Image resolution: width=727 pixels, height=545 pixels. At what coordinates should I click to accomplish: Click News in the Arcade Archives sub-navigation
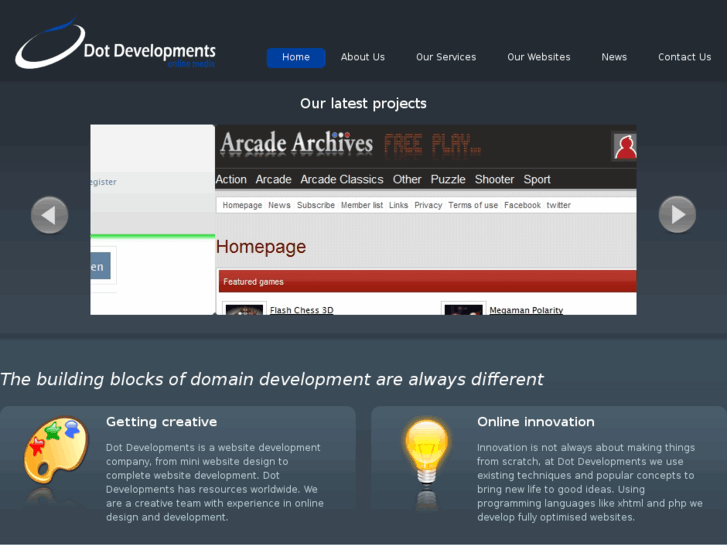pos(279,205)
